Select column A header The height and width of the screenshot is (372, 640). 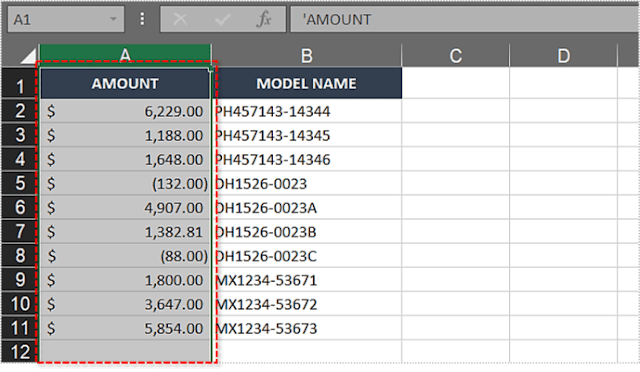pos(125,55)
